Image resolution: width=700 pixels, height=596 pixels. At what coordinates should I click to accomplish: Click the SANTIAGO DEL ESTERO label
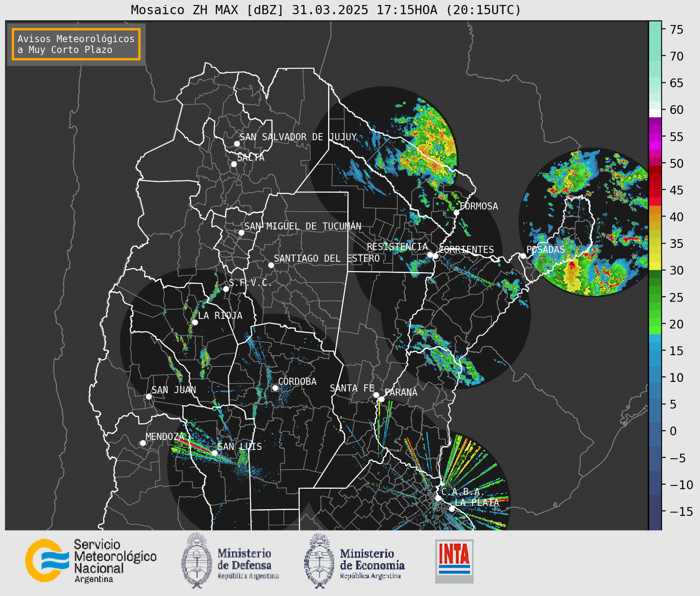point(327,258)
